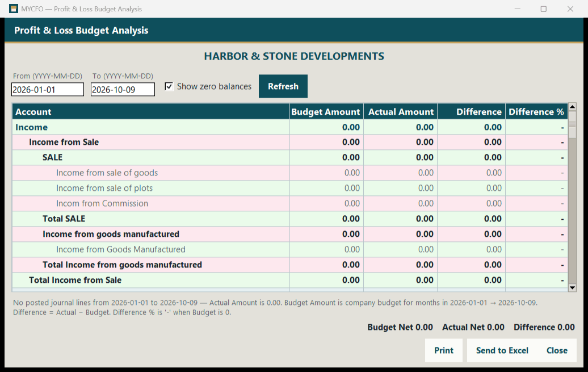This screenshot has height=372, width=588.
Task: Click the Difference 0.00 summary text
Action: [x=544, y=327]
